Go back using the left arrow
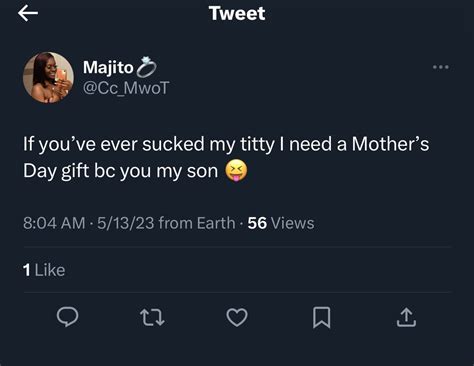Image resolution: width=474 pixels, height=366 pixels. [28, 14]
